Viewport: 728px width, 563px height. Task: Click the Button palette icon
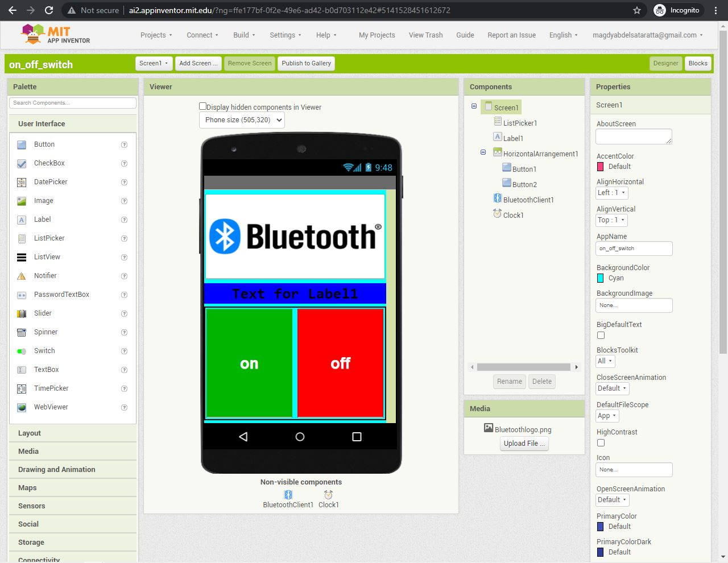click(22, 144)
